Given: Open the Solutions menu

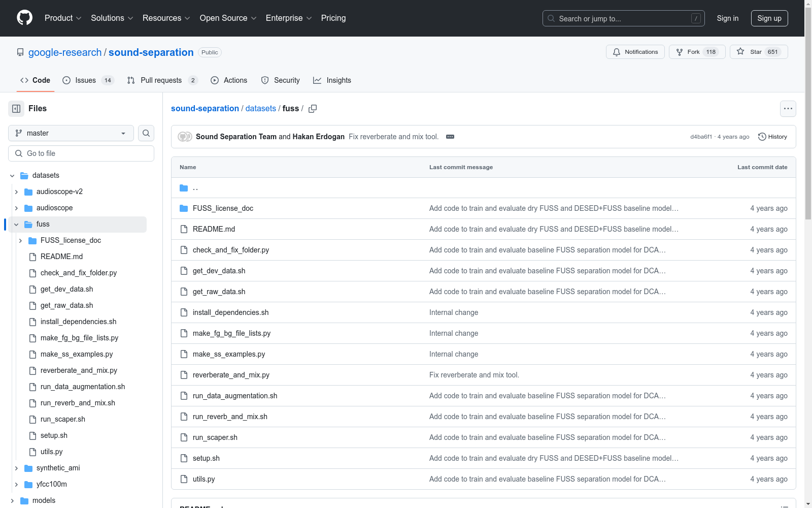Looking at the screenshot, I should 112,18.
